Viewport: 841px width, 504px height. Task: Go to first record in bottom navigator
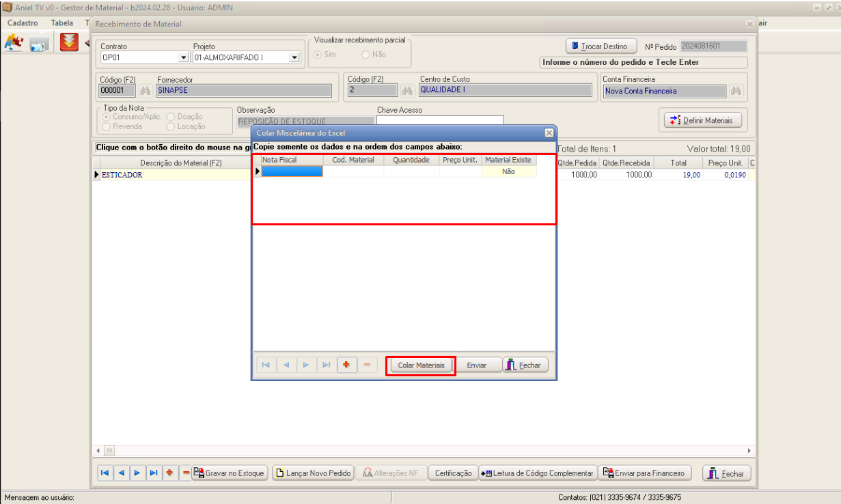point(105,473)
